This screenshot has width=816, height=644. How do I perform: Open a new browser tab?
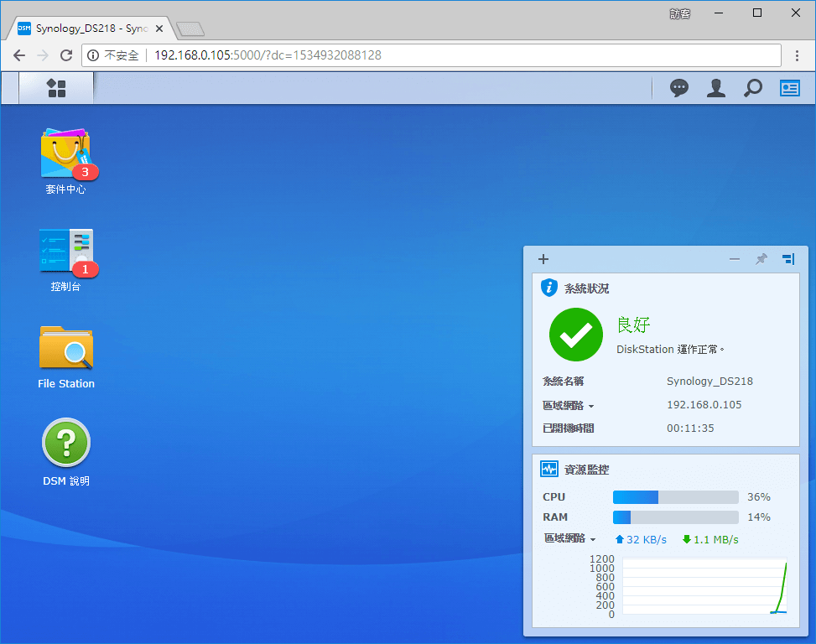pyautogui.click(x=190, y=29)
